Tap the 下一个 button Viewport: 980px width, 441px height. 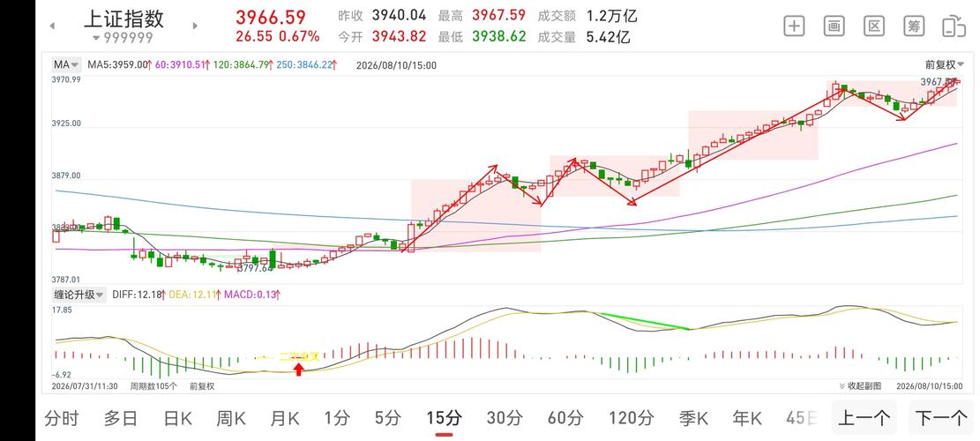(x=940, y=418)
